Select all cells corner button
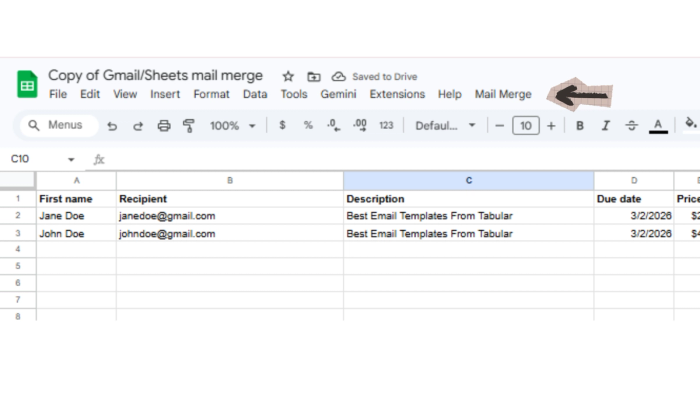This screenshot has width=700, height=394. click(17, 181)
